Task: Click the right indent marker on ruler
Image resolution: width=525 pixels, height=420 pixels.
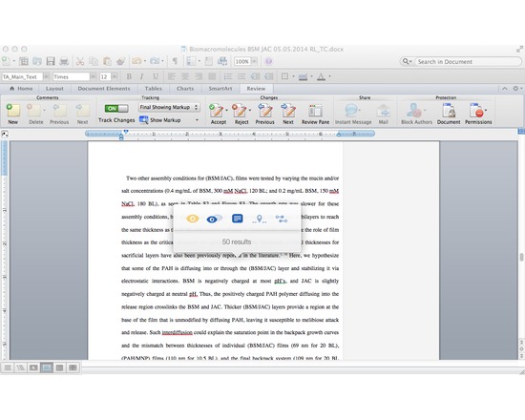Action: [x=339, y=135]
